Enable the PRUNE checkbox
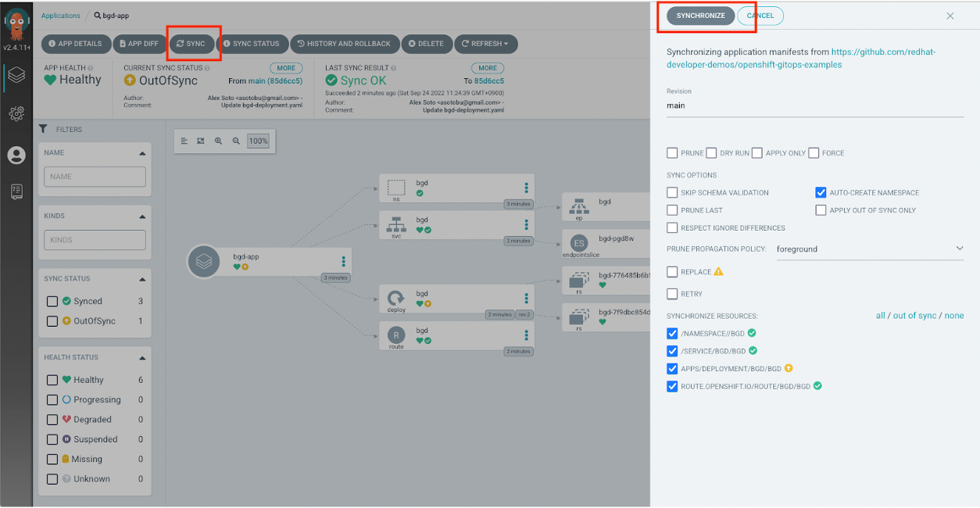The image size is (980, 508). tap(672, 153)
